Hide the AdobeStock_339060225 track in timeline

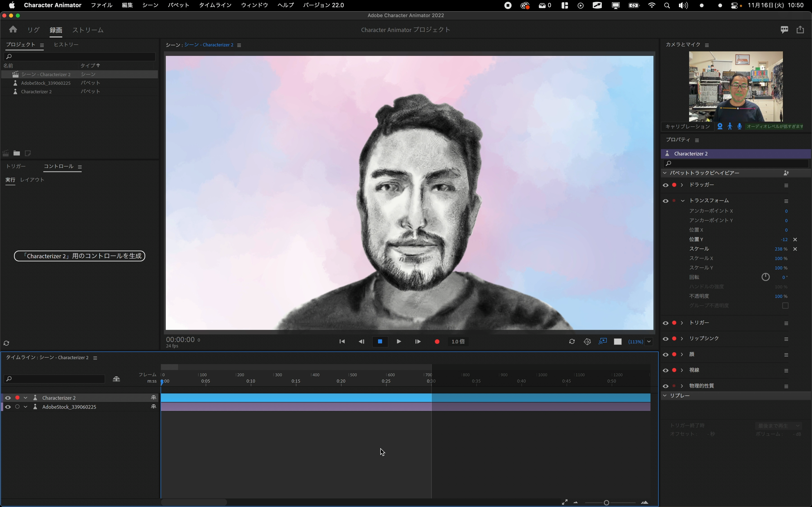click(8, 407)
